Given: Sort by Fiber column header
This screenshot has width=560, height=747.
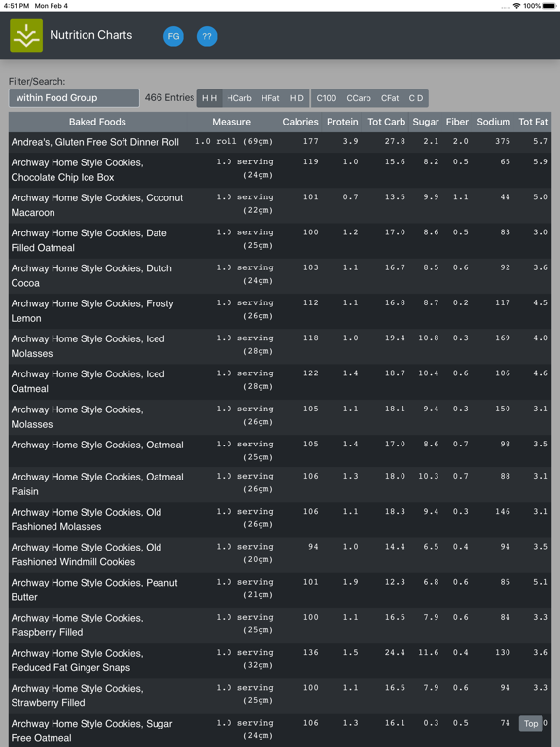Looking at the screenshot, I should coord(457,122).
